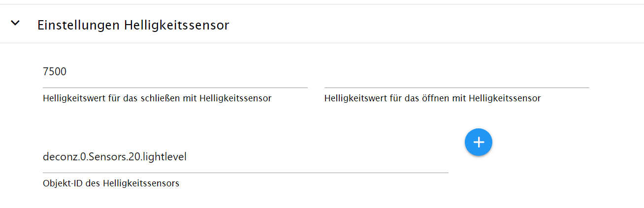Click the empty öffnen brightness value field

click(x=457, y=72)
